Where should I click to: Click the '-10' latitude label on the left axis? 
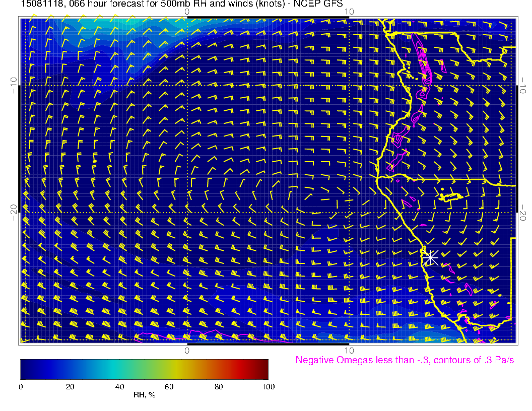pos(14,85)
